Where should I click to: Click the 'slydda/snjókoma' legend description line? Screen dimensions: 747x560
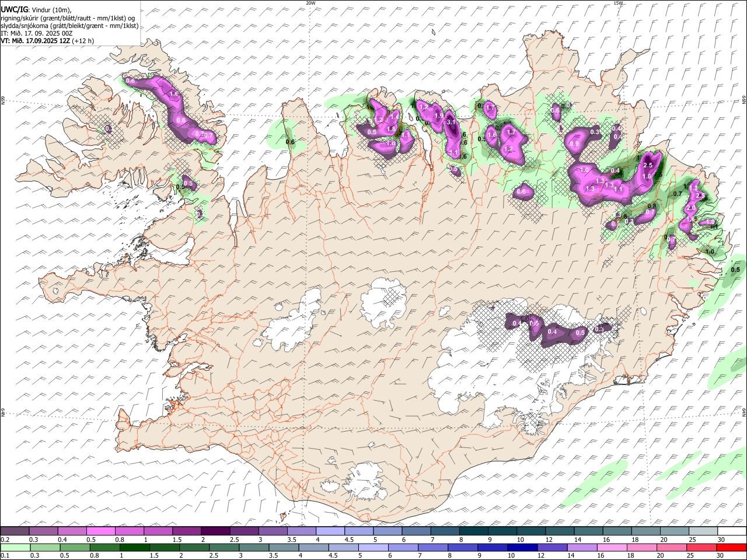tap(69, 26)
